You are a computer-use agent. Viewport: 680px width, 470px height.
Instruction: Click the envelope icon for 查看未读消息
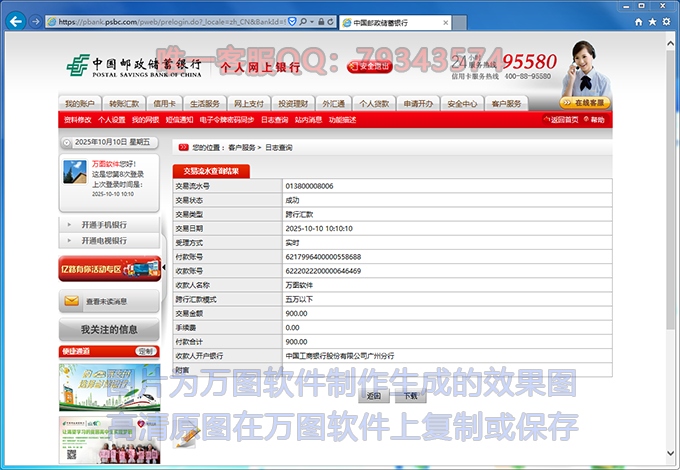tap(71, 300)
